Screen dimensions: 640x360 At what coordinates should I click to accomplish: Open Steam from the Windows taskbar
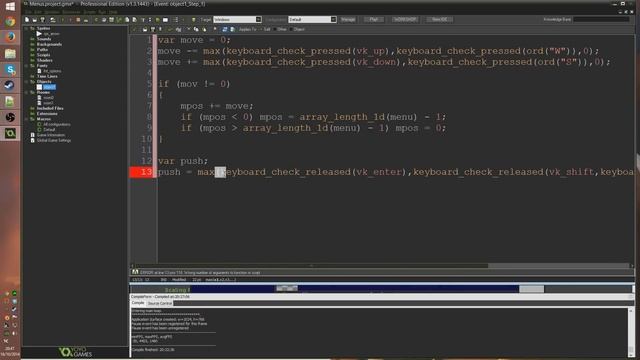click(10, 85)
